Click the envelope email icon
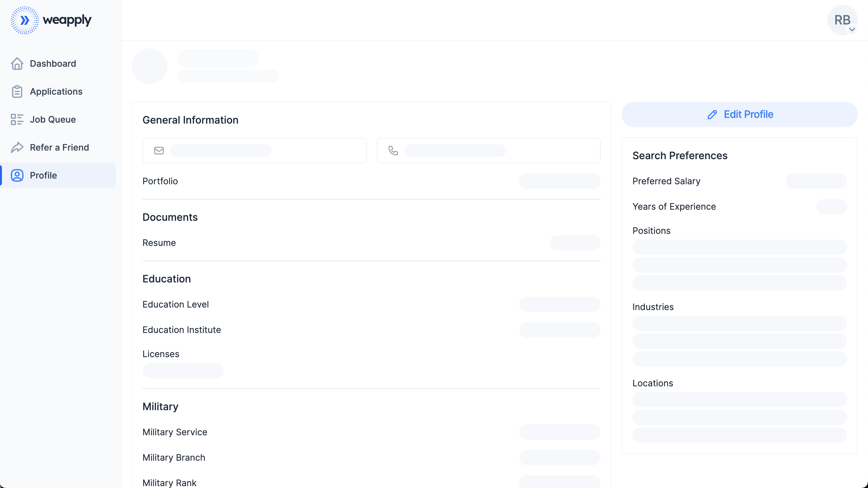 [159, 151]
